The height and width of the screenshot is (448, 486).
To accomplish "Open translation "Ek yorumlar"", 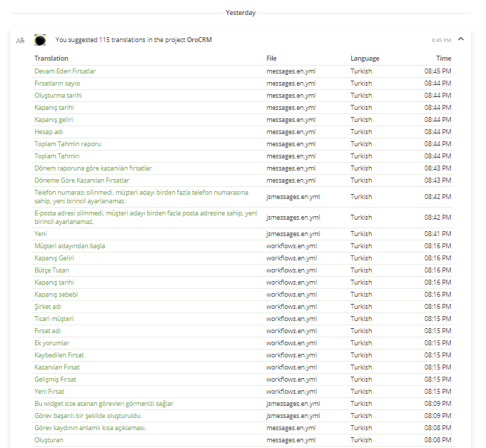I will [52, 343].
